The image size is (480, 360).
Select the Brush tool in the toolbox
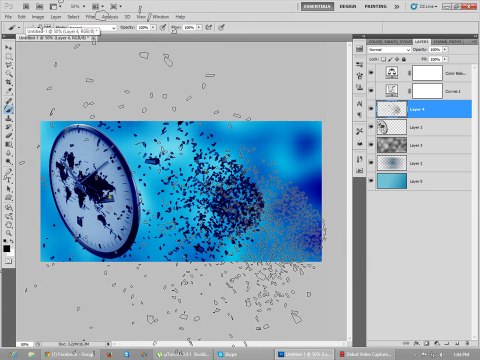(x=8, y=109)
